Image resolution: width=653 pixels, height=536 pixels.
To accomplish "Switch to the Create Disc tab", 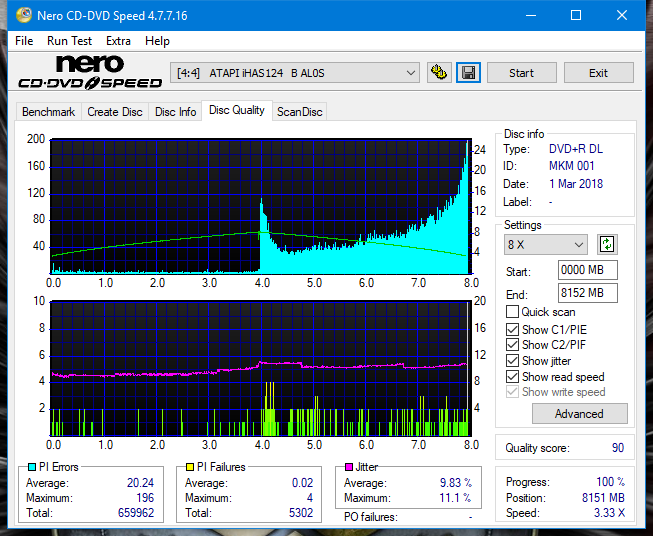I will point(115,112).
